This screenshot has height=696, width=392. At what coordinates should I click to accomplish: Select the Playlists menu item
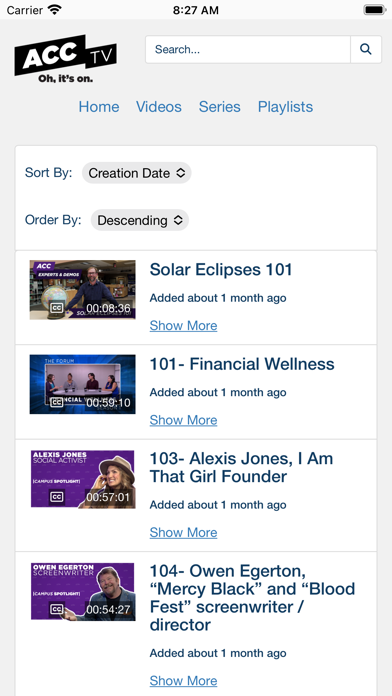coord(285,107)
